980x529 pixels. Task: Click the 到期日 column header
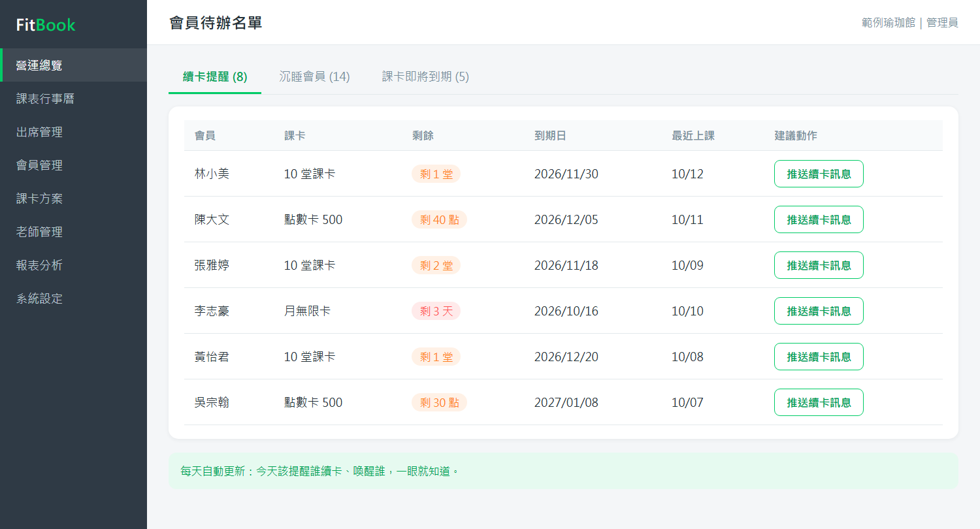pos(550,136)
